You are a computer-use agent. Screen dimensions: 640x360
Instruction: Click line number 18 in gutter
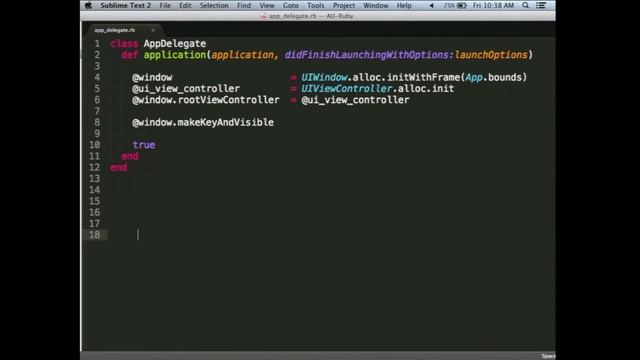click(94, 235)
